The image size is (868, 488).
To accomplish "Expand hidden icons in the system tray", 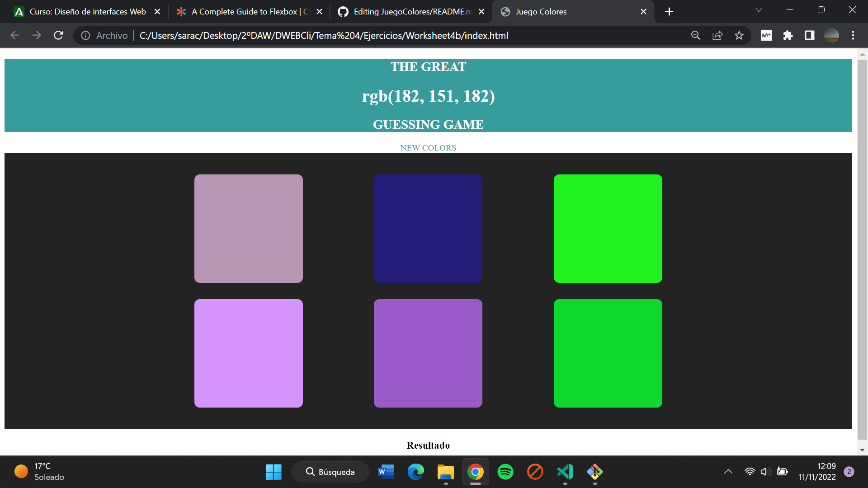I will 728,472.
